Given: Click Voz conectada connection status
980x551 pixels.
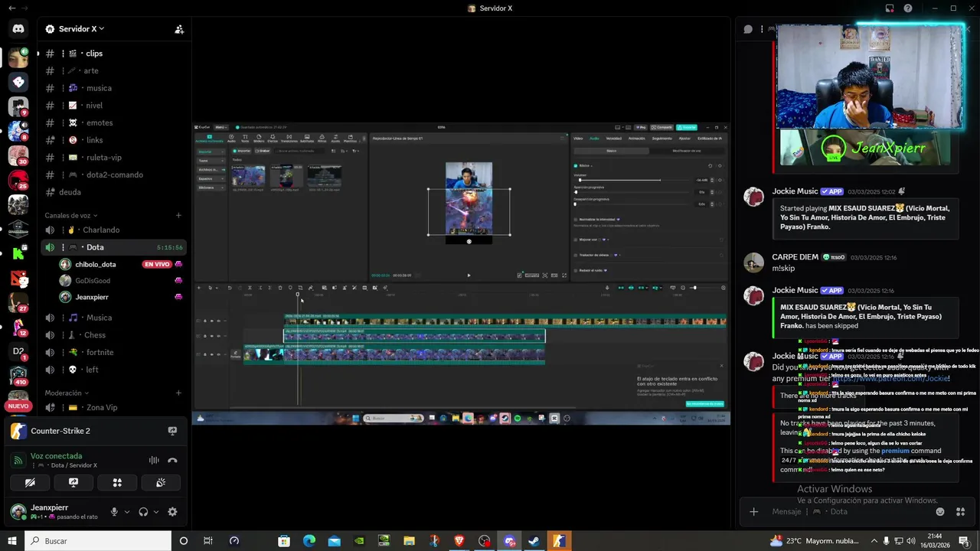Looking at the screenshot, I should point(56,456).
